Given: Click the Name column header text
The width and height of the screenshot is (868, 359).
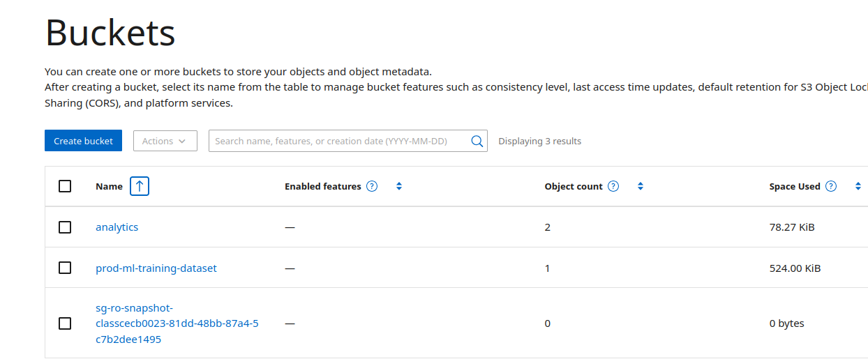Looking at the screenshot, I should coord(109,186).
